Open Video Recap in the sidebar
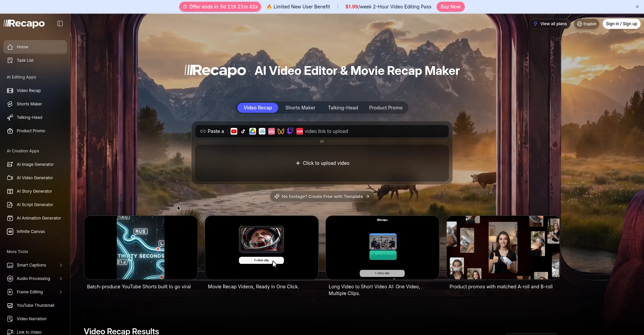The width and height of the screenshot is (644, 335). pyautogui.click(x=35, y=91)
